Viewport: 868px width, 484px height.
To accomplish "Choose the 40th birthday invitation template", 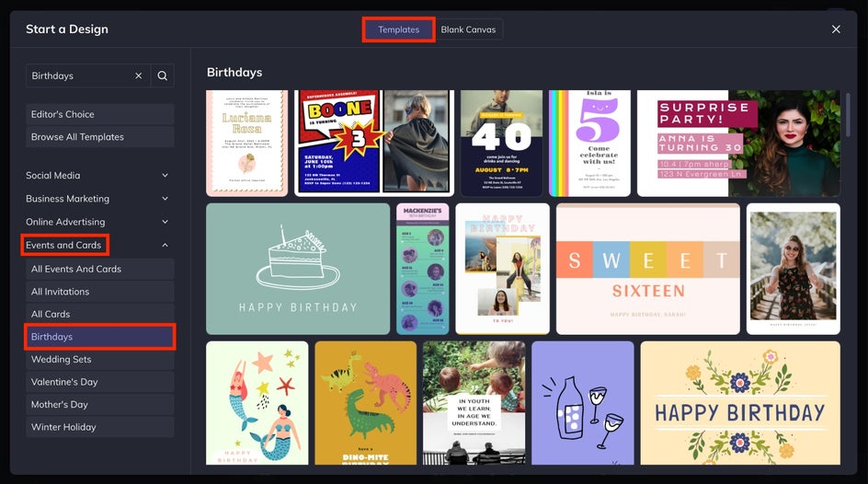I will tap(501, 143).
